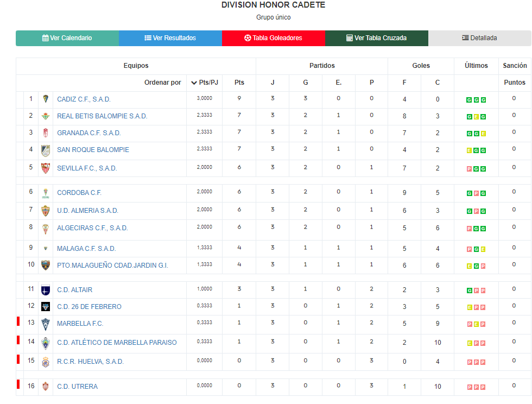This screenshot has width=532, height=404.
Task: Sort by the J column header
Action: click(x=273, y=83)
